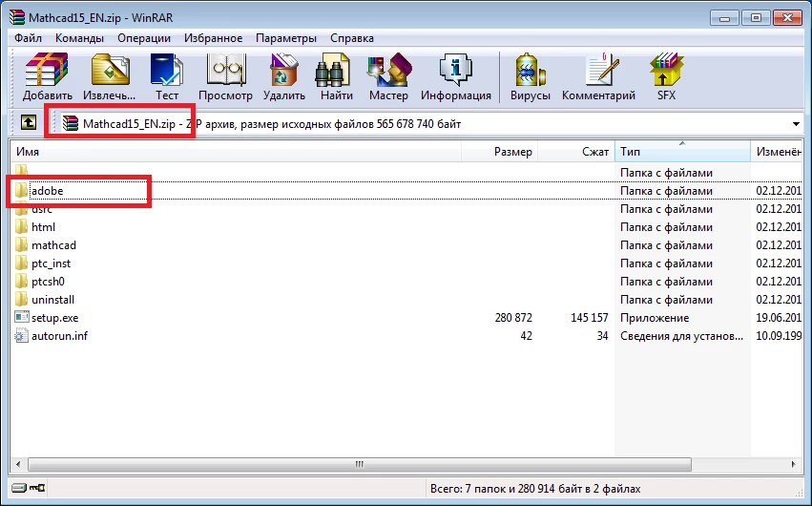Sort by the Изменён column header

(777, 151)
